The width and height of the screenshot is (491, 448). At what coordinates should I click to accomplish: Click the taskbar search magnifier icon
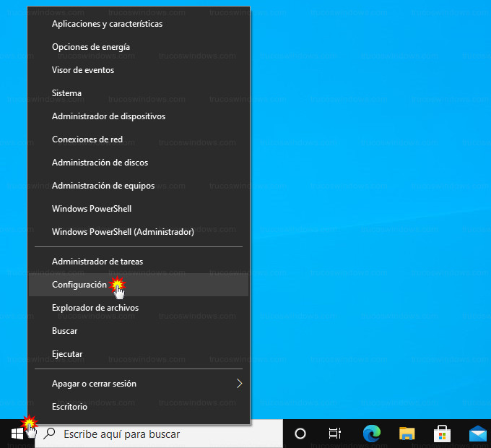tap(50, 434)
